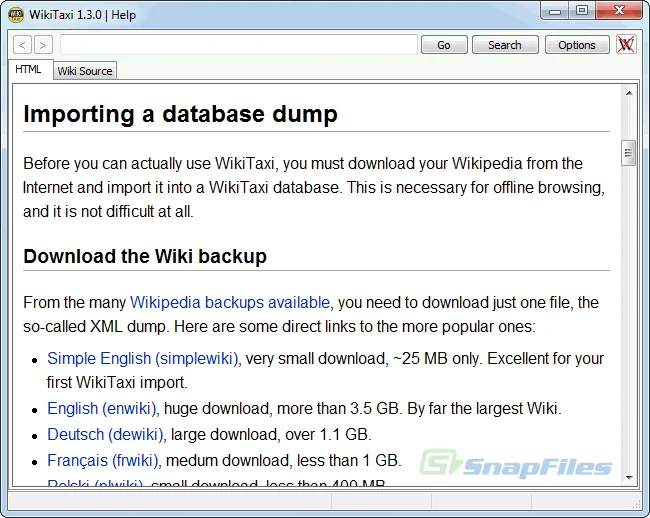This screenshot has height=518, width=650.
Task: Minimize the WikiTaxi window
Action: tap(555, 11)
